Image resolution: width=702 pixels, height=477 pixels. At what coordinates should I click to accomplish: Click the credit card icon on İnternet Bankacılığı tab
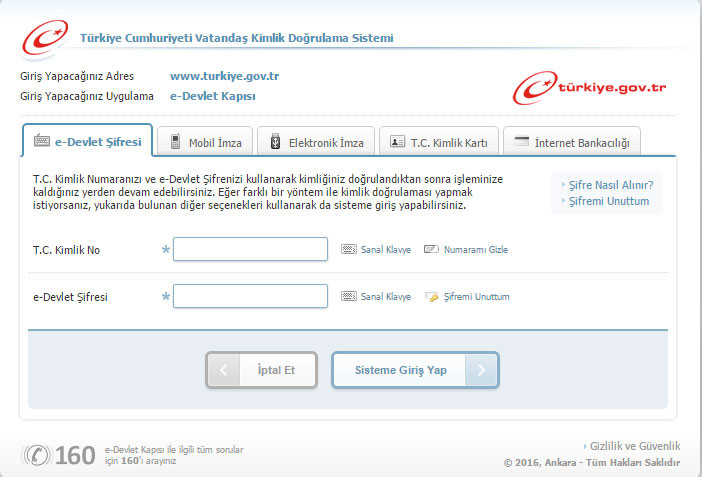(x=521, y=142)
